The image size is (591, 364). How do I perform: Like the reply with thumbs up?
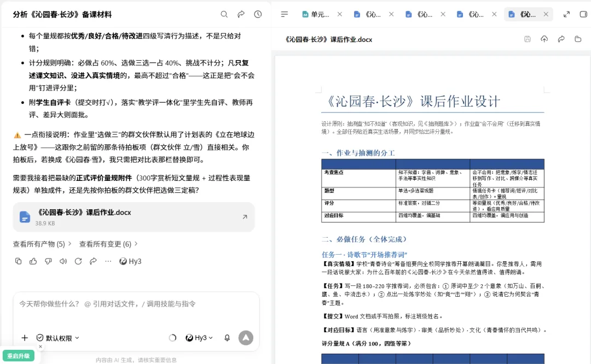coord(33,261)
